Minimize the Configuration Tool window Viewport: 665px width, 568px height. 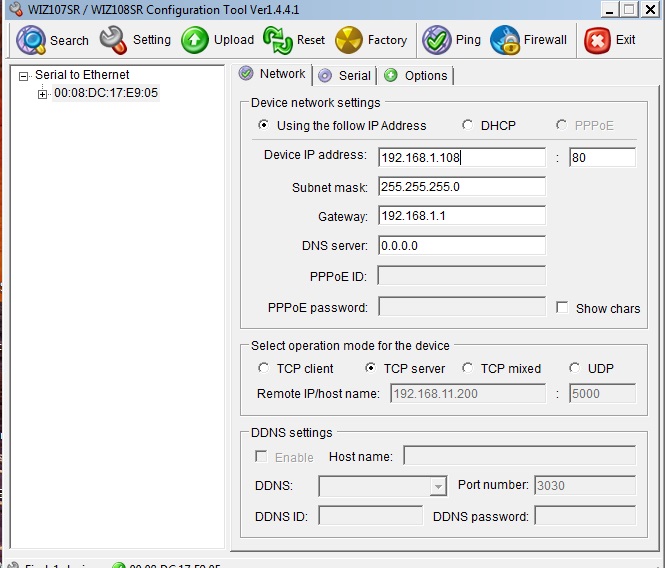click(x=609, y=9)
